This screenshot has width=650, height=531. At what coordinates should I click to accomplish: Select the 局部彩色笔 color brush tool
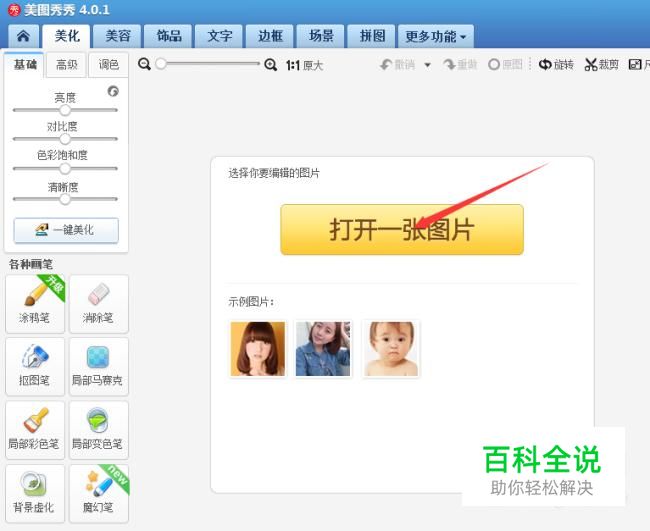click(35, 430)
